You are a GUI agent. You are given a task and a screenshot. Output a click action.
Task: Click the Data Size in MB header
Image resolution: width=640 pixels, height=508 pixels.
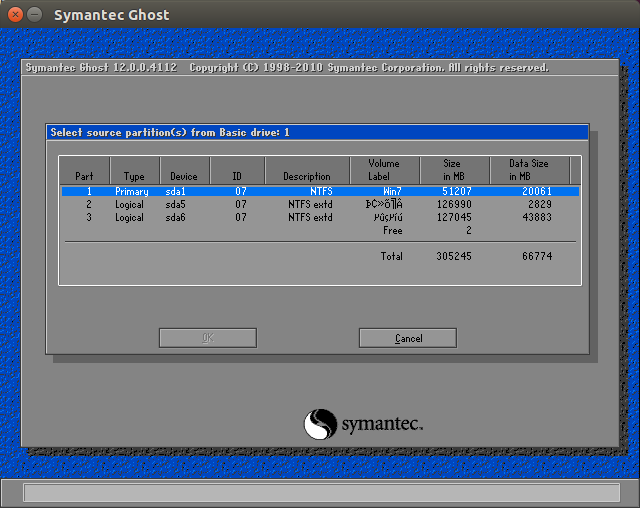click(x=529, y=170)
